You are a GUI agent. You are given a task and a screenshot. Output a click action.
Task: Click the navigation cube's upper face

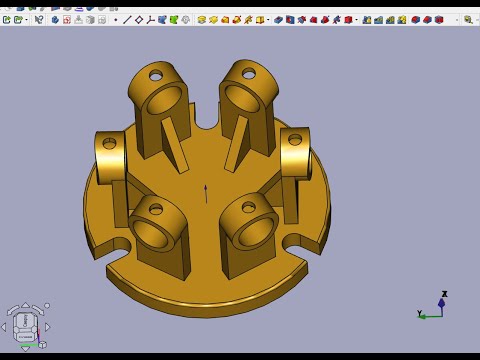(25, 321)
